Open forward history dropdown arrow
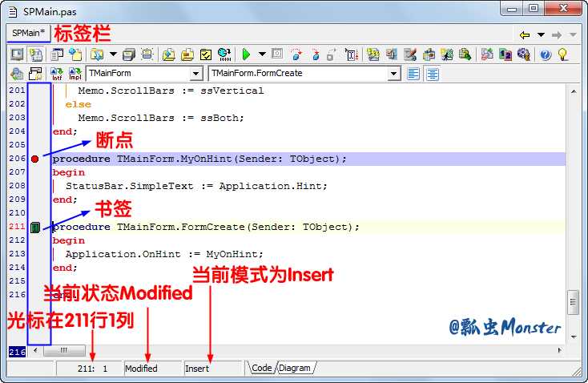The image size is (588, 383). [x=573, y=35]
